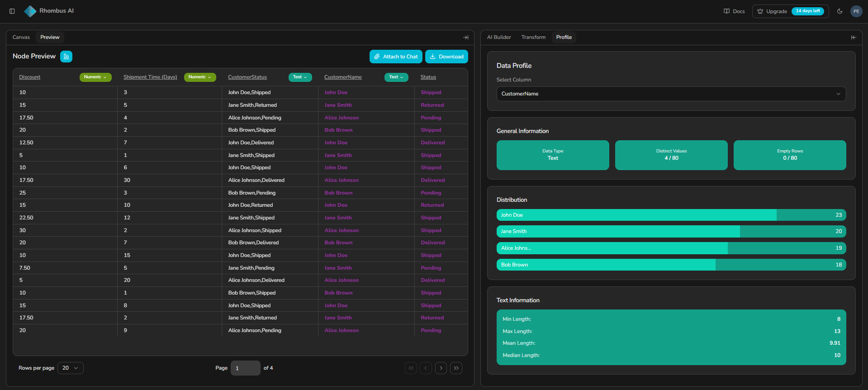Image resolution: width=868 pixels, height=390 pixels.
Task: Click the Status column header
Action: tap(428, 77)
